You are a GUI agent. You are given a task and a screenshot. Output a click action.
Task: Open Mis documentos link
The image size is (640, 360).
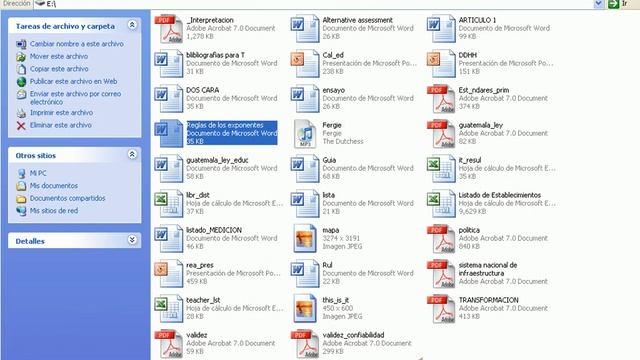point(53,186)
